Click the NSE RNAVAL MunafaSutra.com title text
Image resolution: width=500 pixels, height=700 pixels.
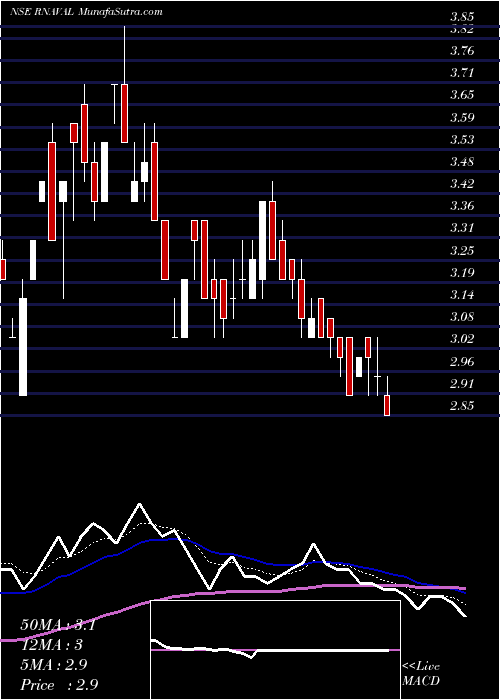click(86, 12)
